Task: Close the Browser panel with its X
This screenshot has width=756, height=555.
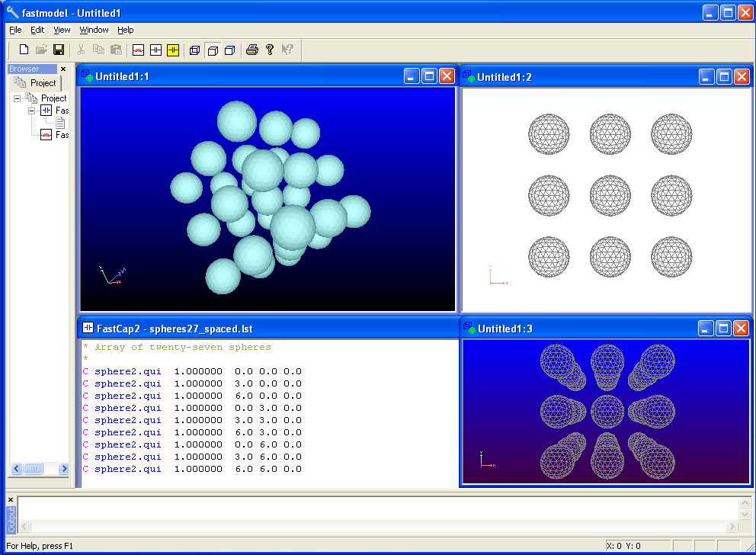Action: point(63,69)
